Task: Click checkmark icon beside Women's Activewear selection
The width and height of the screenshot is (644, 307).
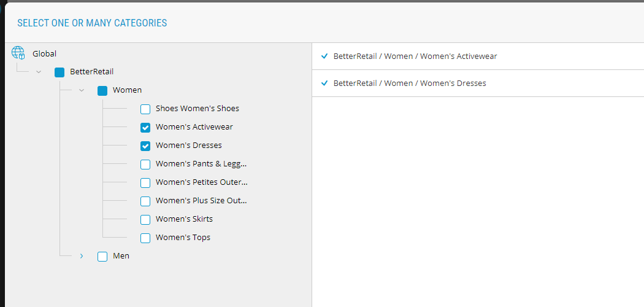Action: tap(324, 56)
